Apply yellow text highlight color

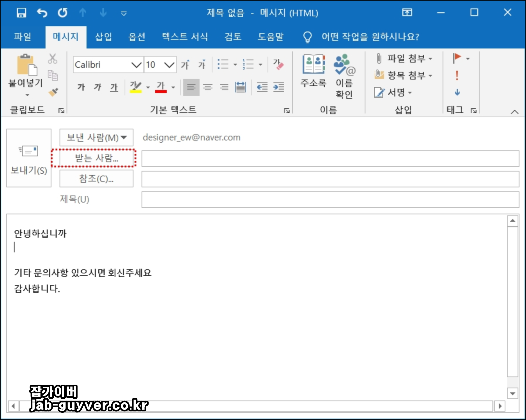(136, 87)
